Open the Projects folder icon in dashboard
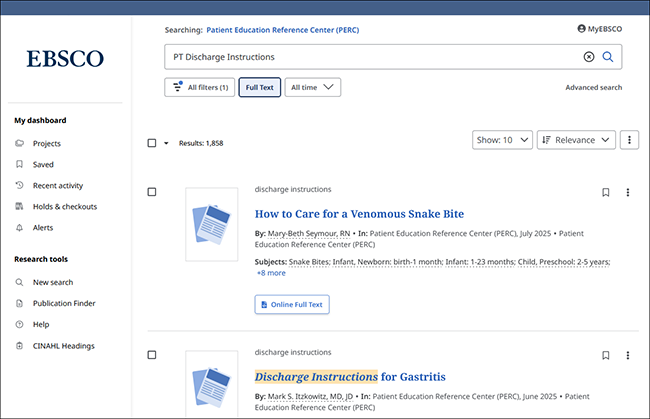Screen dimensions: 650x419 click(x=19, y=143)
